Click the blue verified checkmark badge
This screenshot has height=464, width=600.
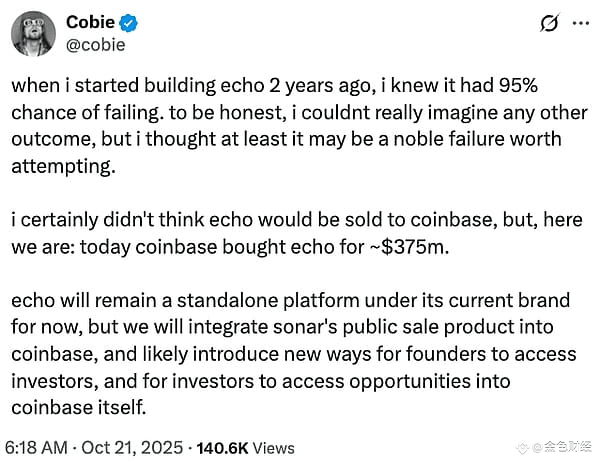[129, 23]
